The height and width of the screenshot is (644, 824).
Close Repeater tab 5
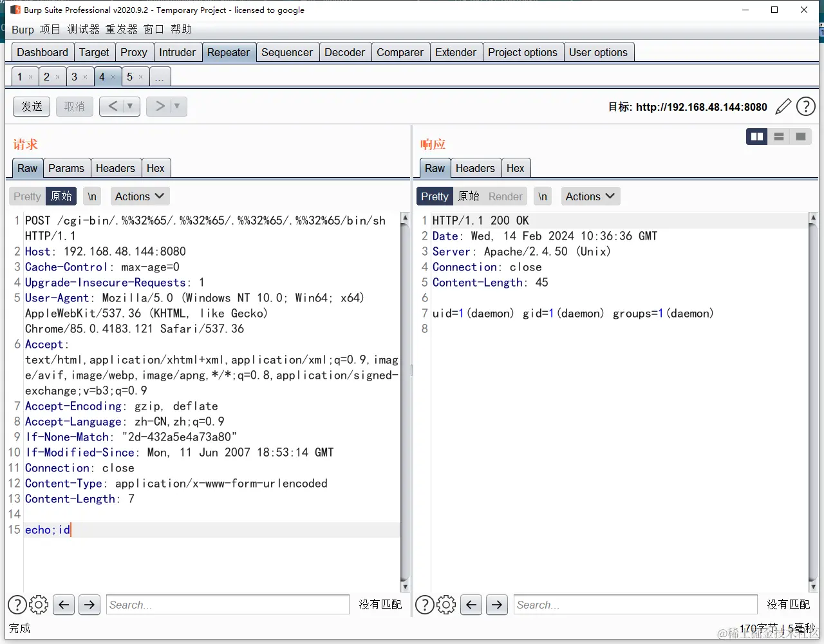pyautogui.click(x=140, y=77)
